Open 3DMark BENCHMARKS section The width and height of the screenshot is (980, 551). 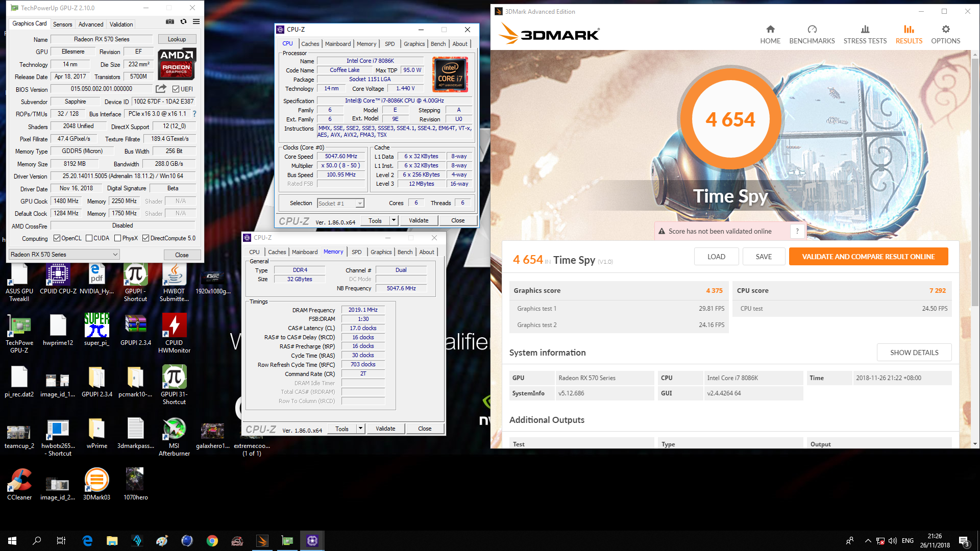[x=812, y=35]
